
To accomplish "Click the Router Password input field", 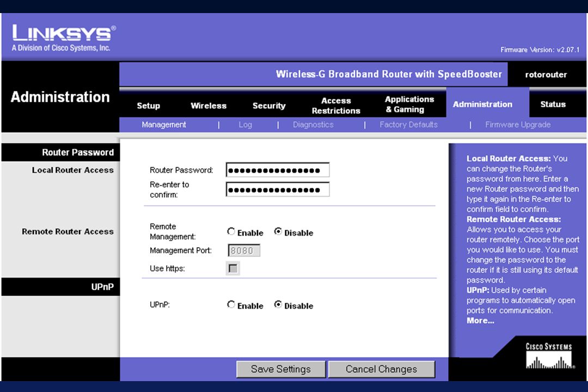I will (278, 170).
